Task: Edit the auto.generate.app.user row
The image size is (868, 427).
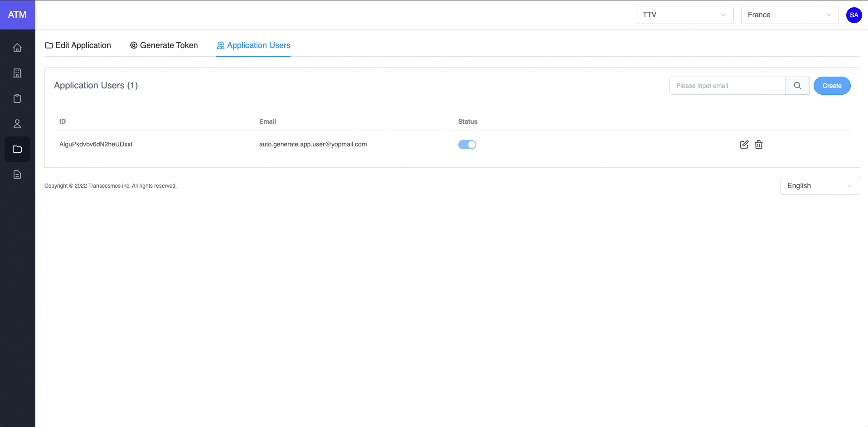Action: pyautogui.click(x=744, y=145)
